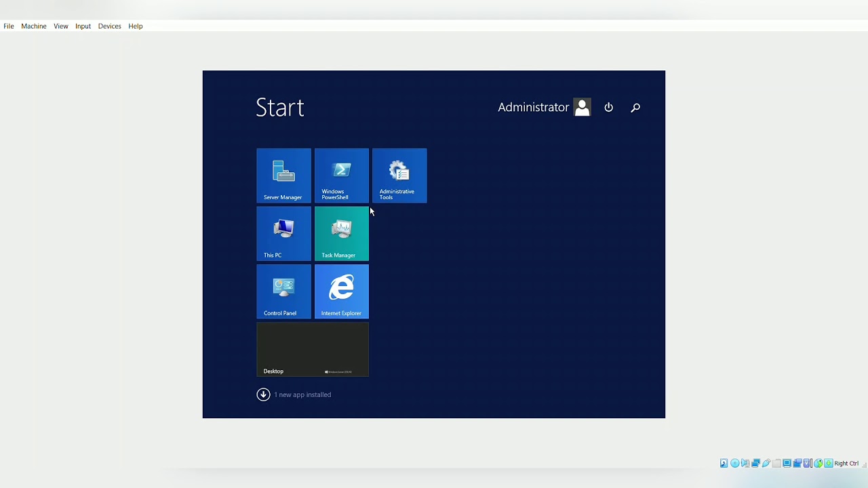The width and height of the screenshot is (868, 488).
Task: Open the This PC tile
Action: (283, 234)
